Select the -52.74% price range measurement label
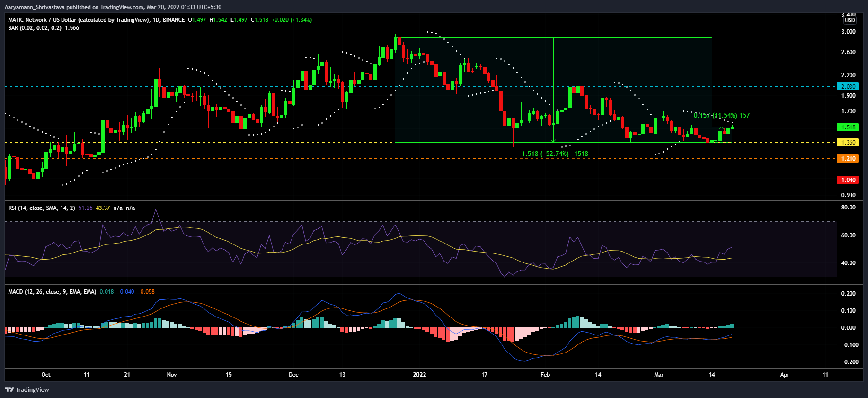 pyautogui.click(x=553, y=154)
